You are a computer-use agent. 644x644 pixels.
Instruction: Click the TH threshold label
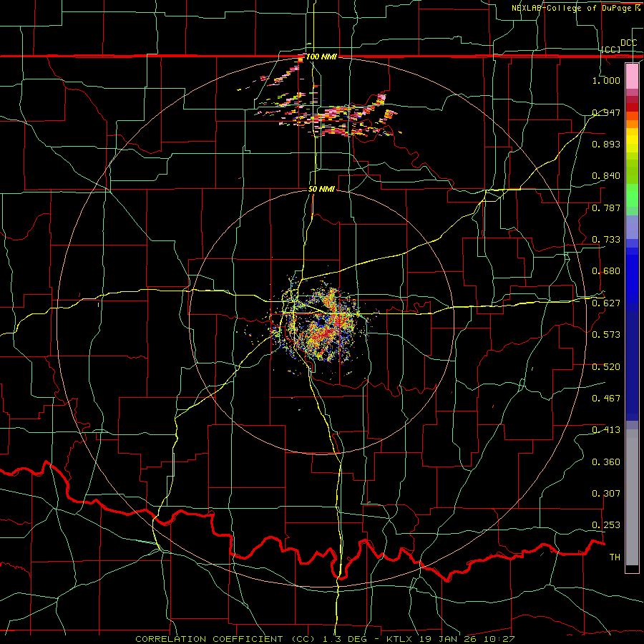point(615,557)
